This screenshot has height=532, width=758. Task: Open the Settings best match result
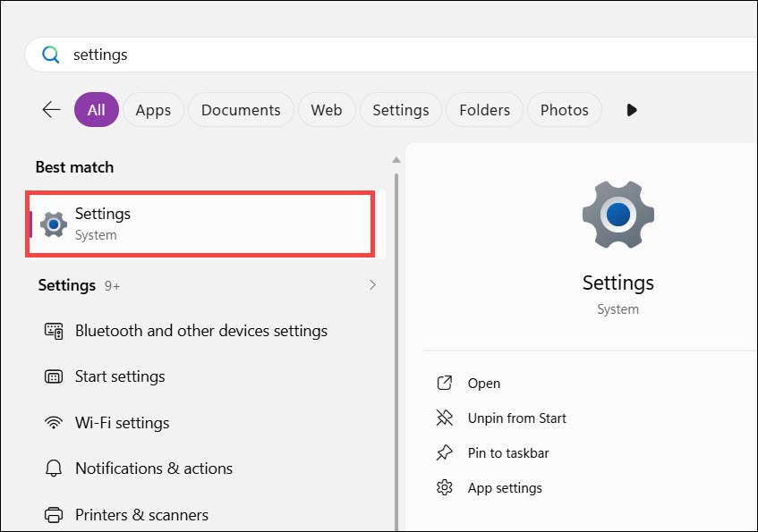tap(200, 224)
